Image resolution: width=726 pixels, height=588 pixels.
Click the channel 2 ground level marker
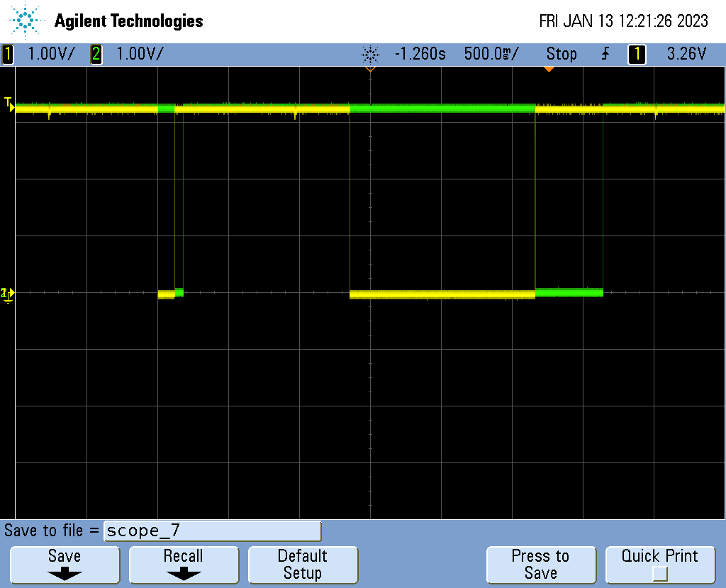pyautogui.click(x=7, y=293)
